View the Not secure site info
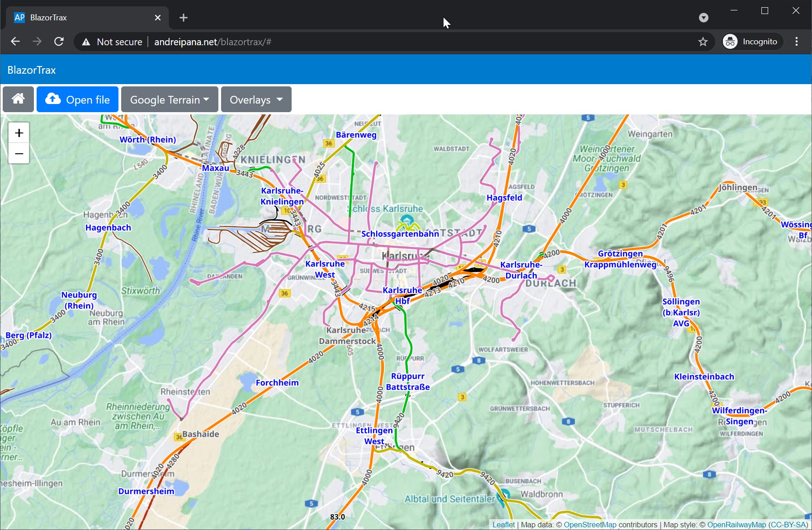The image size is (812, 530). 112,42
